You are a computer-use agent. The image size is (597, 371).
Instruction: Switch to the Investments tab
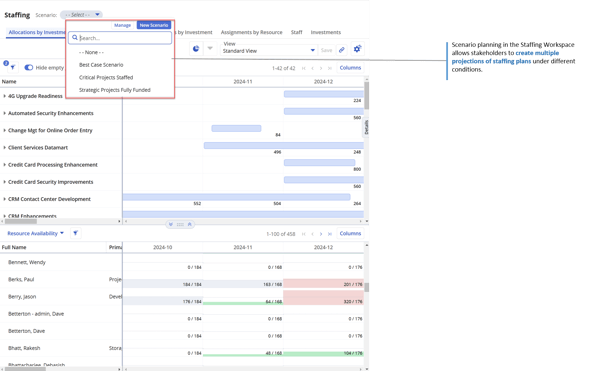(326, 32)
